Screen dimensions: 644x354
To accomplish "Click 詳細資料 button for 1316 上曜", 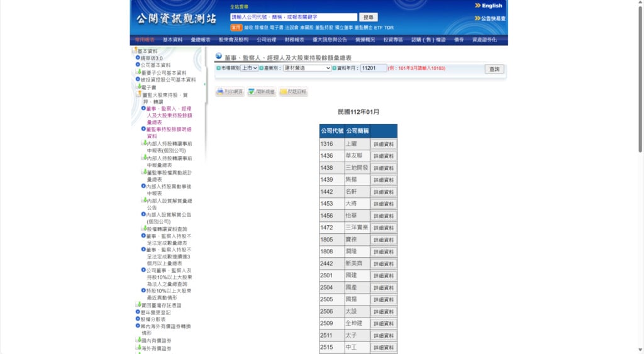I will [384, 144].
